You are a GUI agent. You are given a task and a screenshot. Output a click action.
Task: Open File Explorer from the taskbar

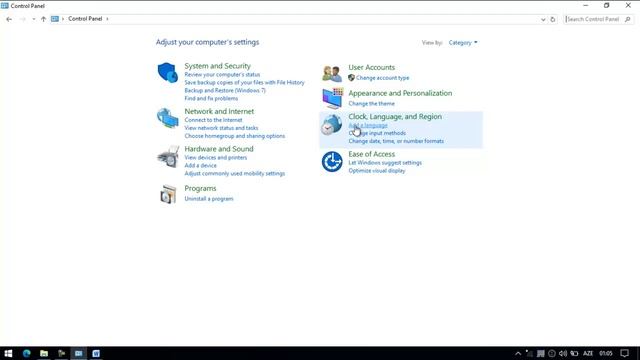pos(44,353)
